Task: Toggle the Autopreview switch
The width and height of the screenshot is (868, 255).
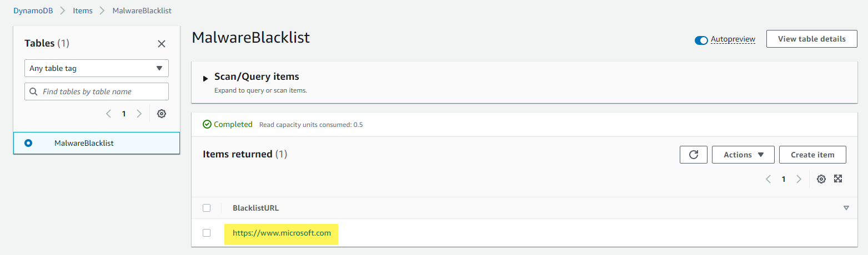Action: (x=701, y=40)
